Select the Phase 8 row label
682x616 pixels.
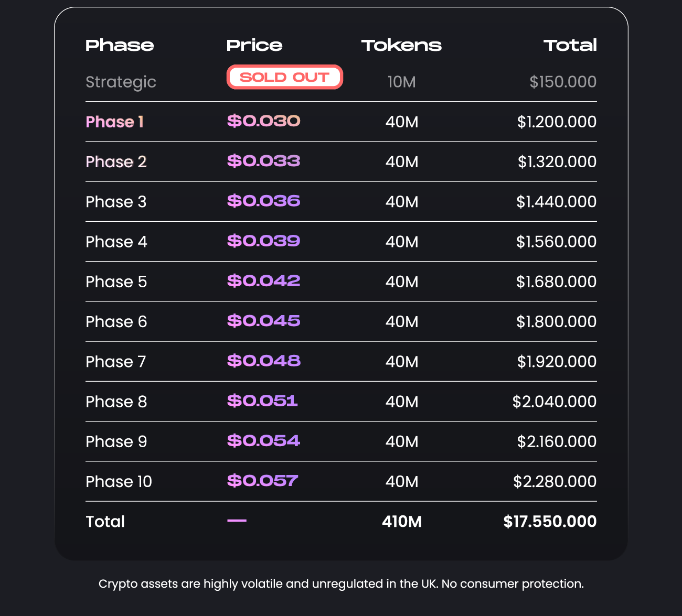(x=116, y=402)
